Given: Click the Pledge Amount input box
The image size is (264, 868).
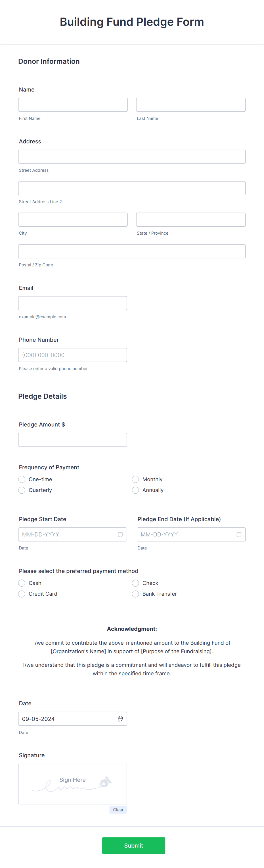Looking at the screenshot, I should pyautogui.click(x=73, y=440).
